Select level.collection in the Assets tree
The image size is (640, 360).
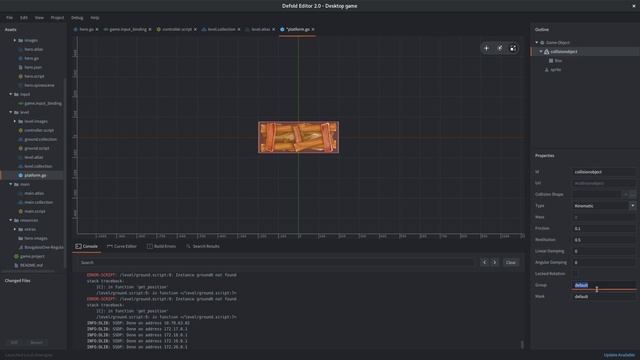tap(38, 167)
